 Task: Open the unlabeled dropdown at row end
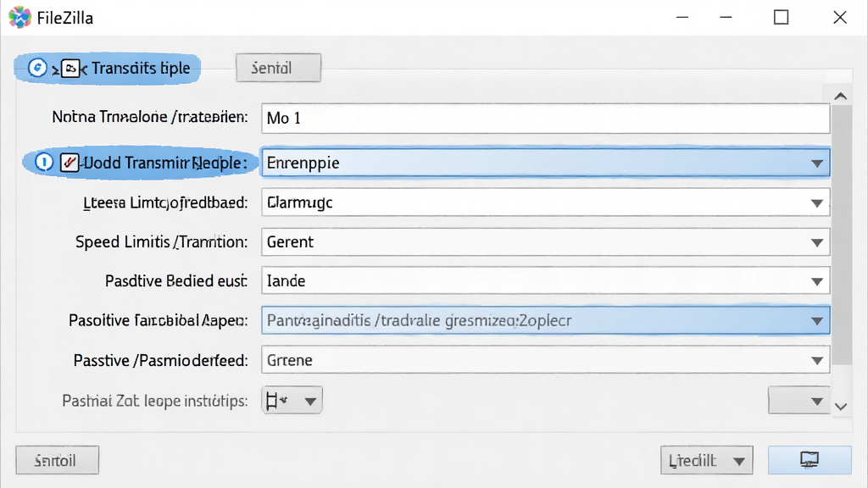pos(798,400)
